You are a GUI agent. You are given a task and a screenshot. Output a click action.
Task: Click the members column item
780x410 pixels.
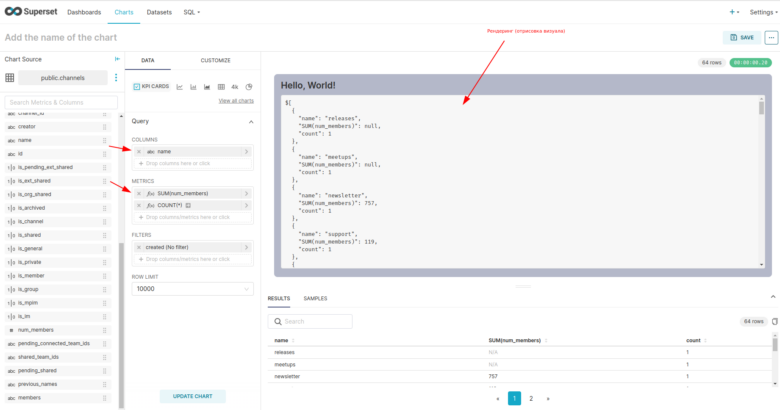[x=57, y=398]
